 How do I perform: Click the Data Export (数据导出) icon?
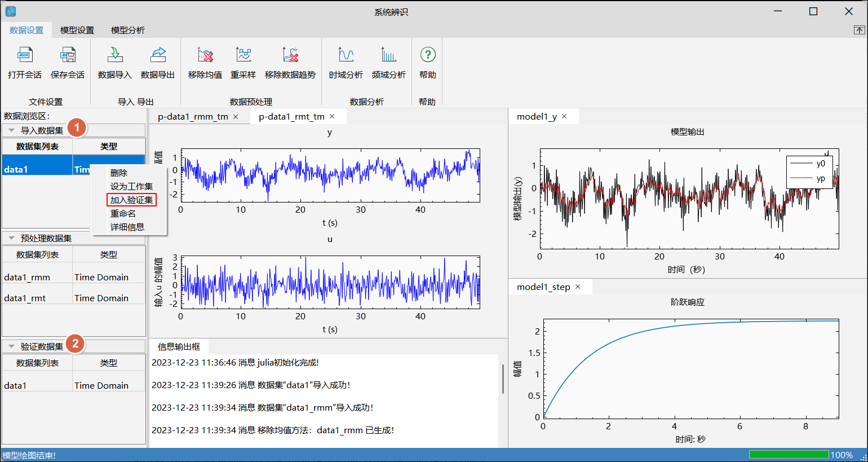pos(158,55)
